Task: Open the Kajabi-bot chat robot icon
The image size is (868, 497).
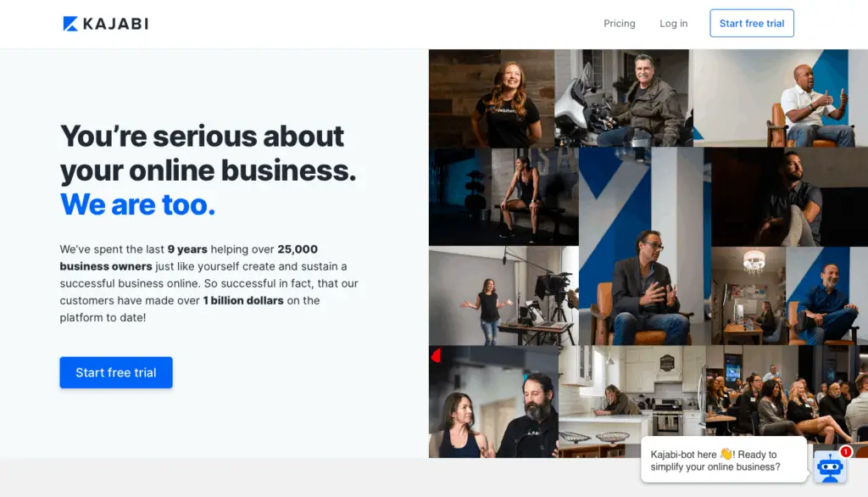Action: [x=830, y=467]
